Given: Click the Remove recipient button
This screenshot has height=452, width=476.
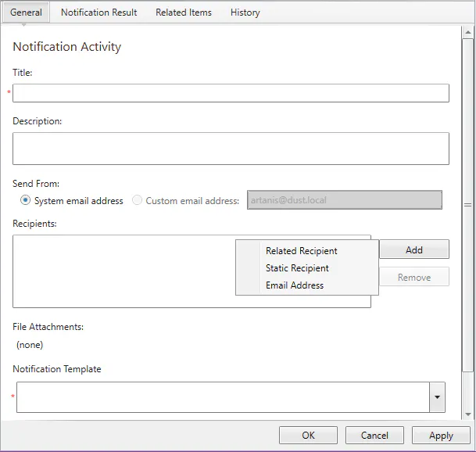Looking at the screenshot, I should point(414,277).
